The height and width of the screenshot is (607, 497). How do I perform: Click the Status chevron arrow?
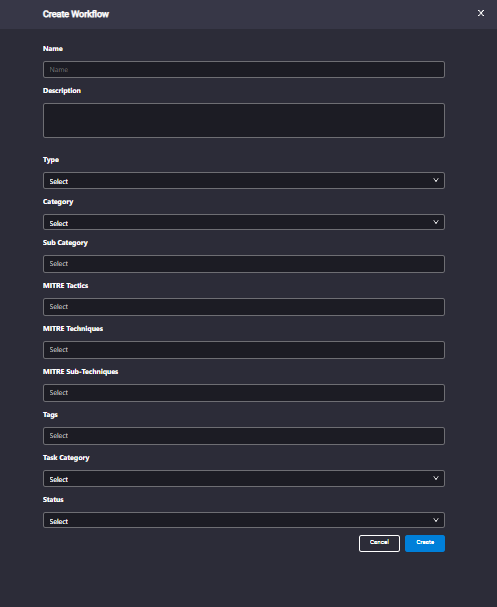pos(436,520)
